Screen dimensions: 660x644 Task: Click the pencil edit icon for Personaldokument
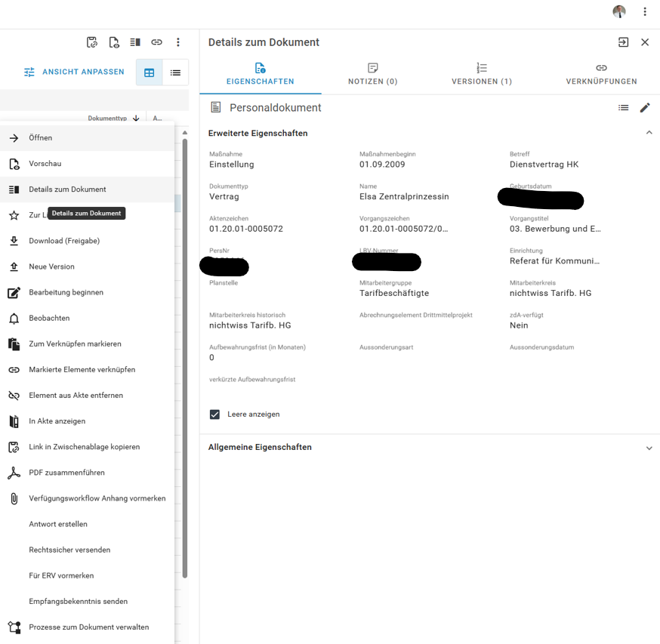[645, 108]
